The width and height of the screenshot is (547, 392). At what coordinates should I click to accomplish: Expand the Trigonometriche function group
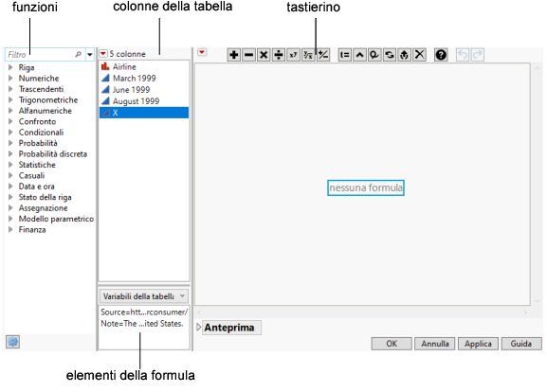10,99
